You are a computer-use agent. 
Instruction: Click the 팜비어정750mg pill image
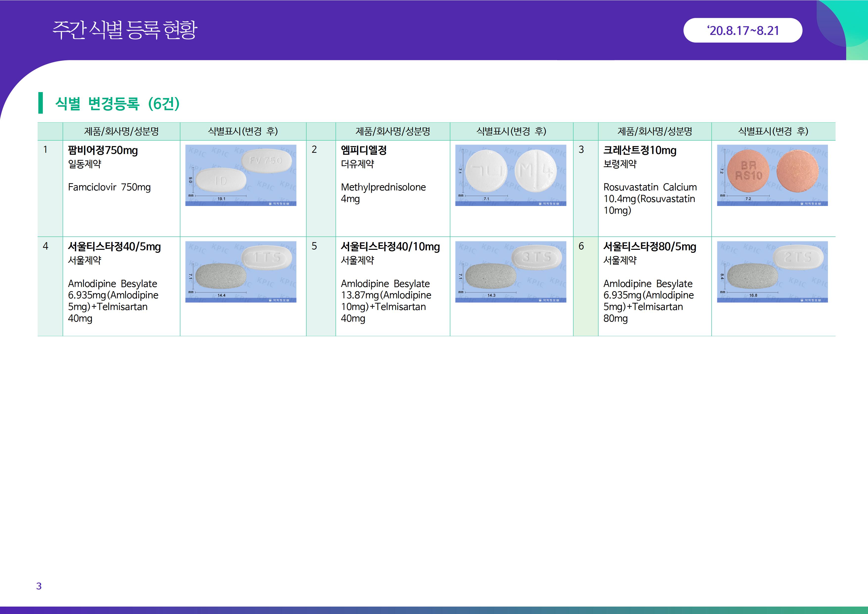241,175
